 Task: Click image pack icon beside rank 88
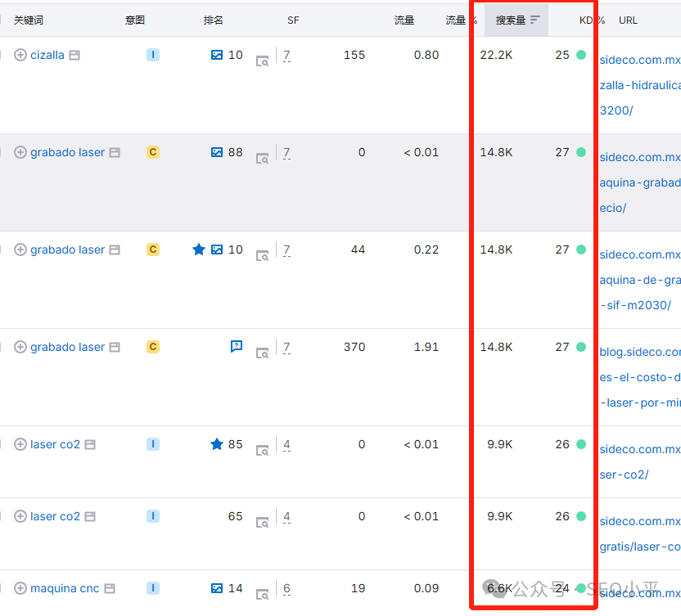pos(217,152)
